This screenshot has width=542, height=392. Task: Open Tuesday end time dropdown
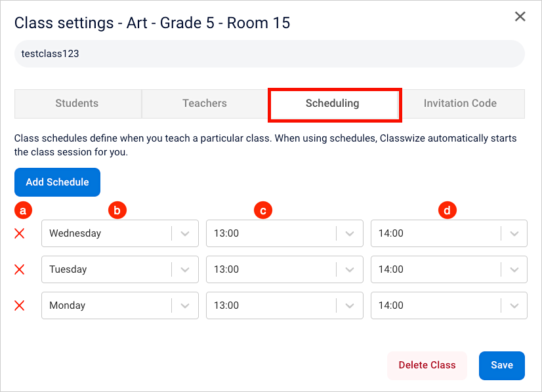449,269
